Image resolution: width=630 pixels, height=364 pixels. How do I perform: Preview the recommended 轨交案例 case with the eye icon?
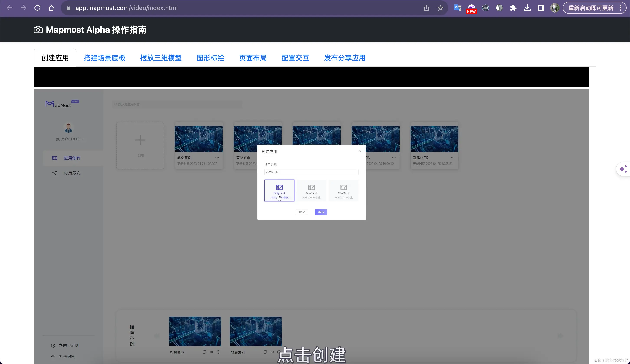[272, 352]
